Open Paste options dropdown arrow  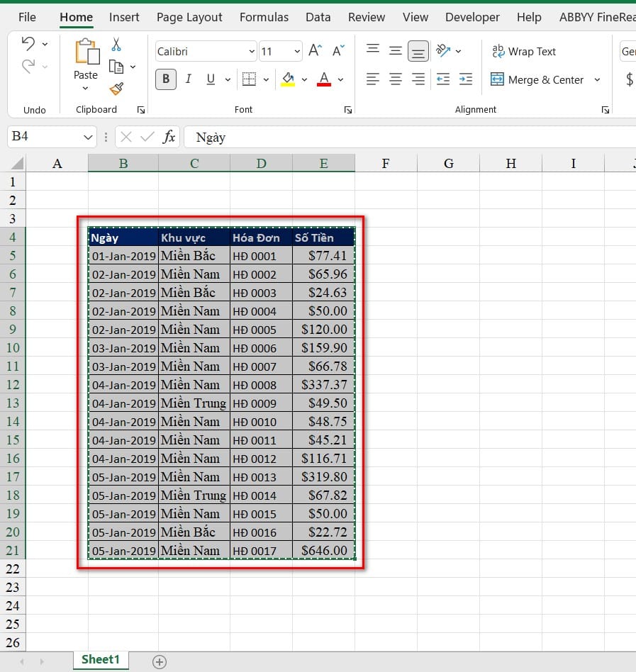[x=85, y=89]
